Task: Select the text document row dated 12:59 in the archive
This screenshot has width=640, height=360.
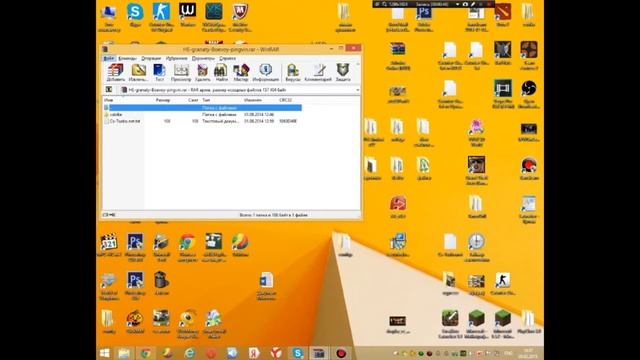Action: 202,121
